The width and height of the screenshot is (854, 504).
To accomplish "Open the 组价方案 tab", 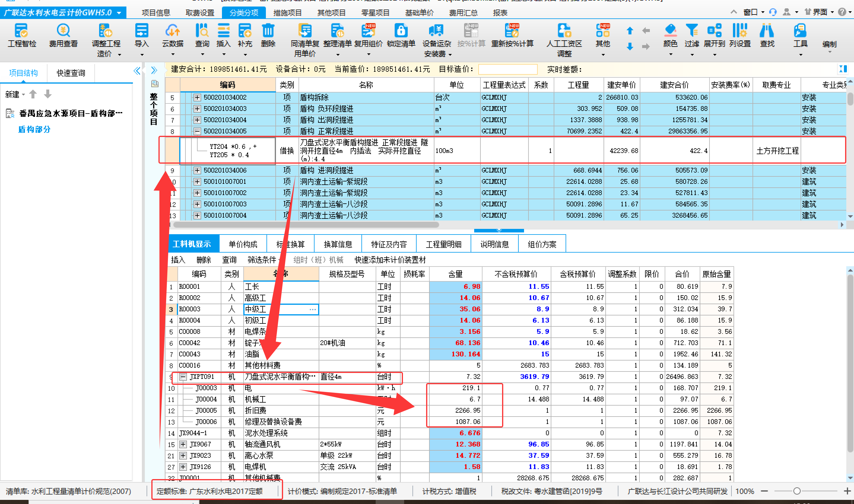I will pos(542,244).
